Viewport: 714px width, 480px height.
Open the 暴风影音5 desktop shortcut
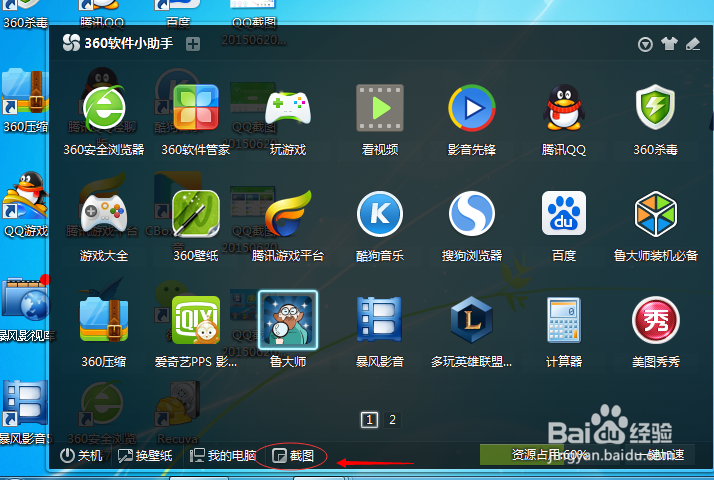coord(25,412)
